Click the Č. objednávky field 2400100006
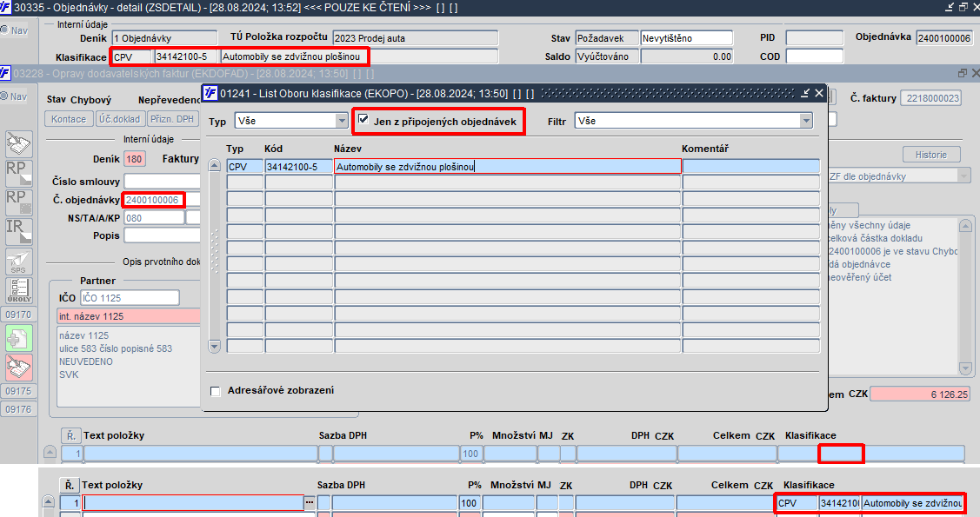 (x=153, y=200)
